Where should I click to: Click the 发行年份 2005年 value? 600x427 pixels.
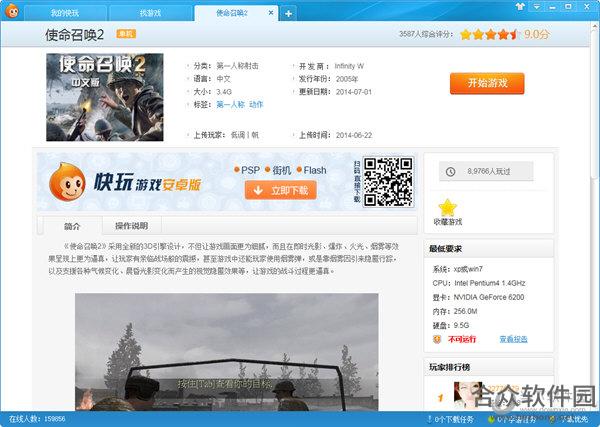347,79
